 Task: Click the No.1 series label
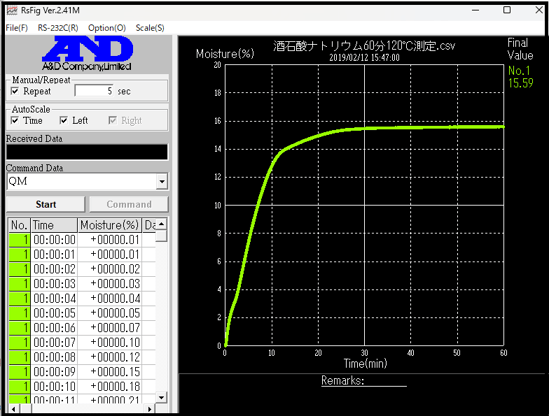[x=519, y=71]
